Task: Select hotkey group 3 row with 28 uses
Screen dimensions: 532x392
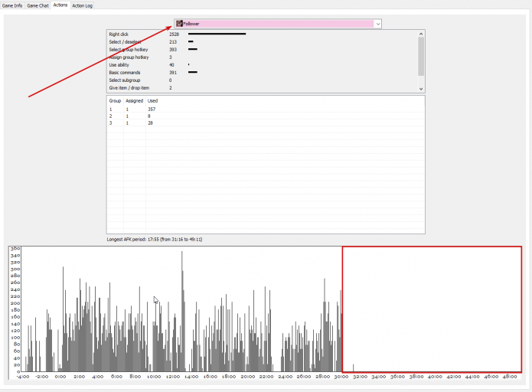Action: tap(266, 122)
